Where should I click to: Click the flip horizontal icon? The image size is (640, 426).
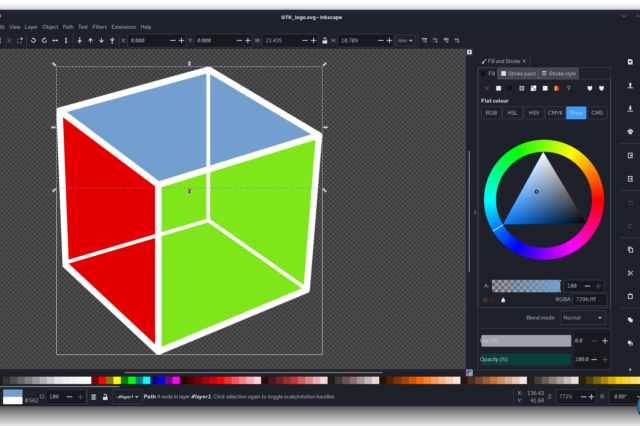[x=54, y=40]
